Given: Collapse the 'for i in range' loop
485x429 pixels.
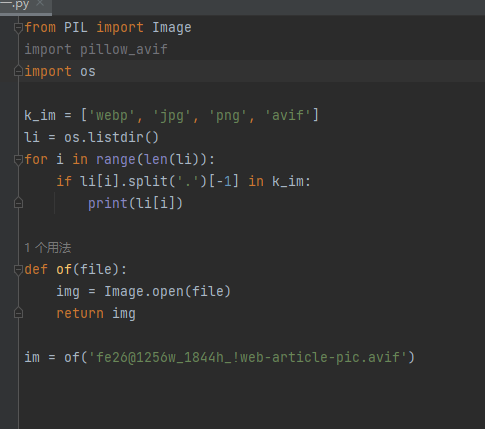Looking at the screenshot, I should click(x=18, y=160).
